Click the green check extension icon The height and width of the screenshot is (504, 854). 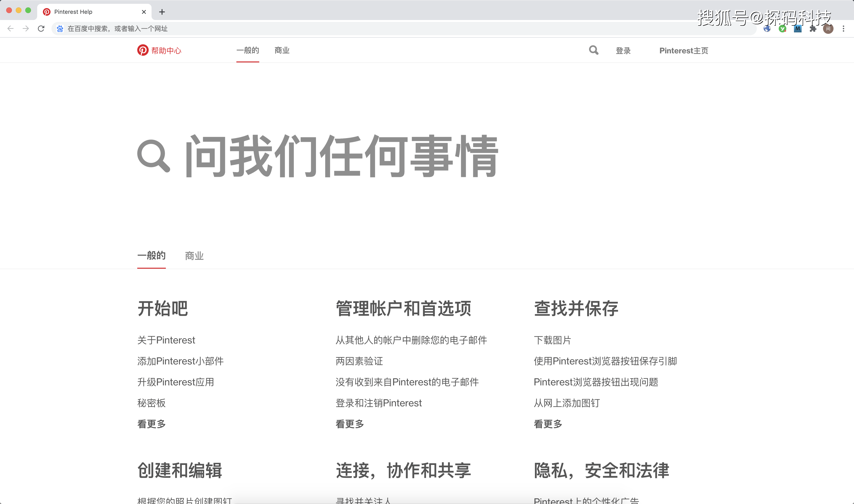tap(782, 29)
